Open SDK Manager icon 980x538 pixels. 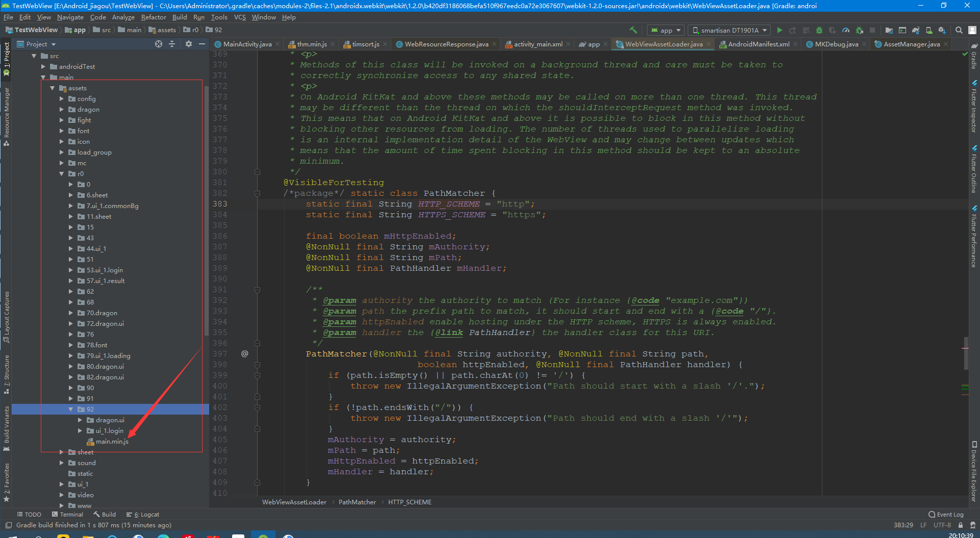(942, 30)
